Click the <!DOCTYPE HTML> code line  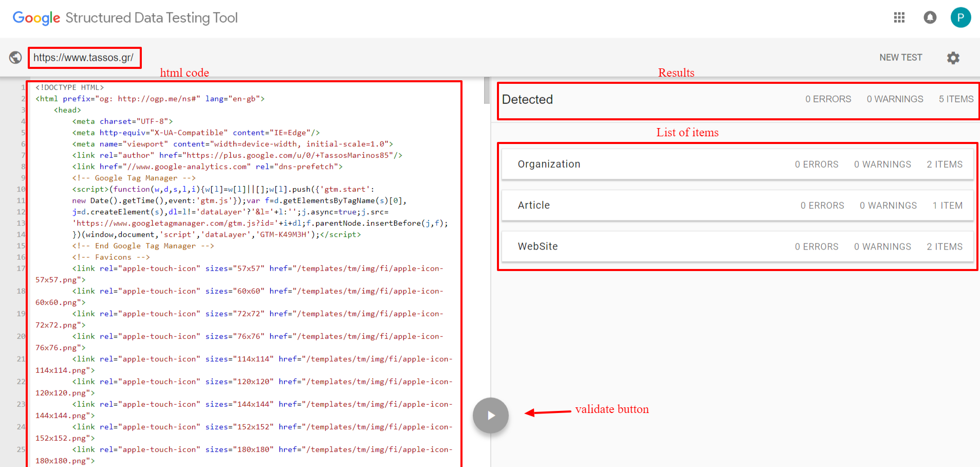[70, 87]
